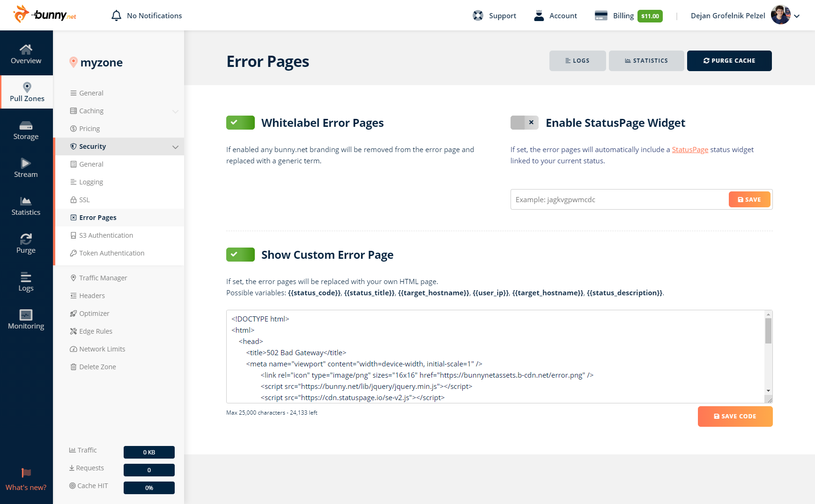Click What's new flag icon

(x=26, y=473)
